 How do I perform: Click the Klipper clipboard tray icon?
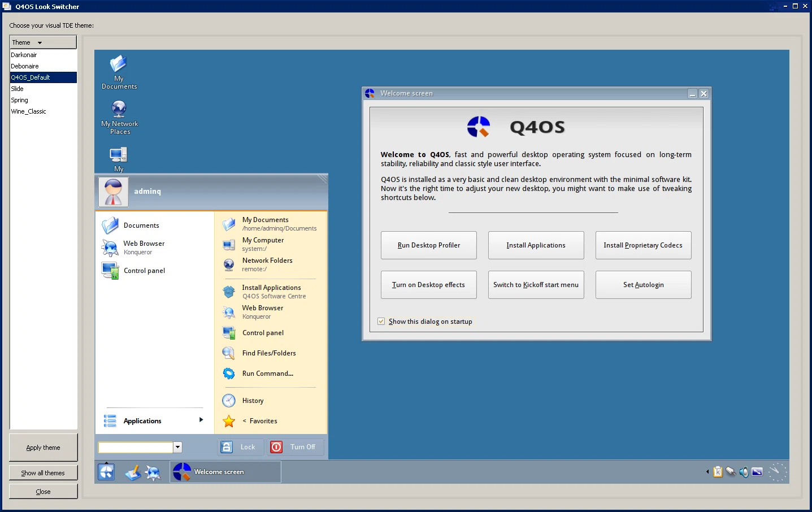718,472
